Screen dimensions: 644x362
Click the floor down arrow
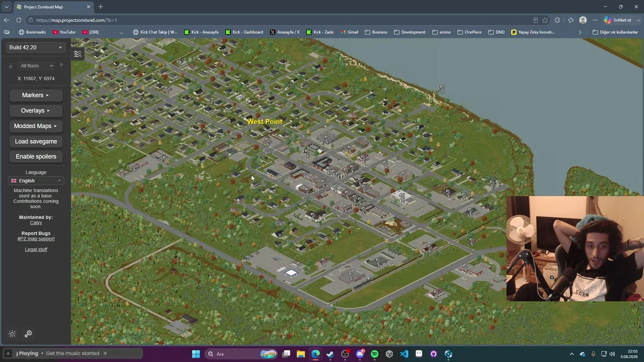tap(10, 65)
